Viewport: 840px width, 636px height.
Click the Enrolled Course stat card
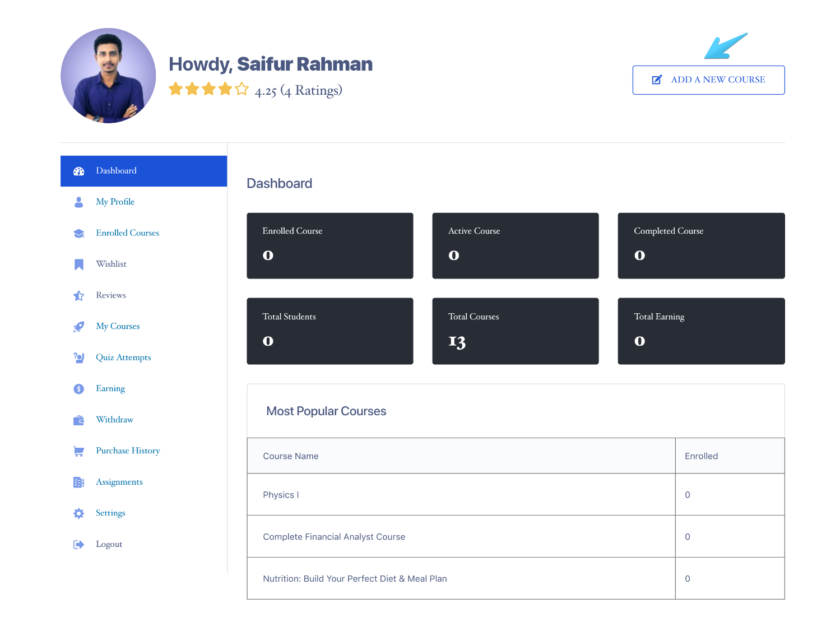330,245
